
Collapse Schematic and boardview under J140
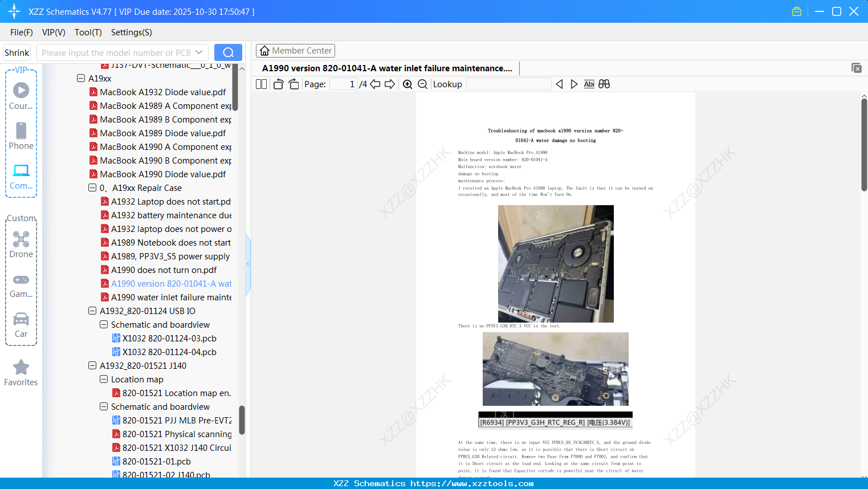point(104,407)
